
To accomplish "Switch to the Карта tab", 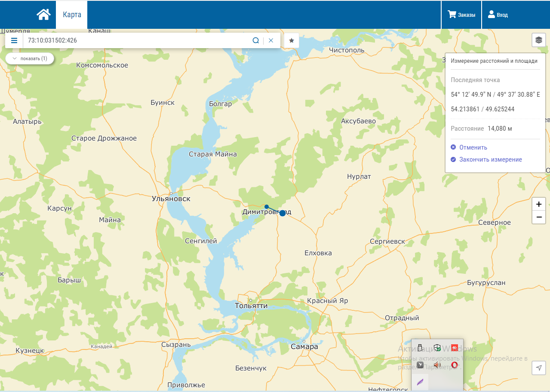I will click(72, 15).
